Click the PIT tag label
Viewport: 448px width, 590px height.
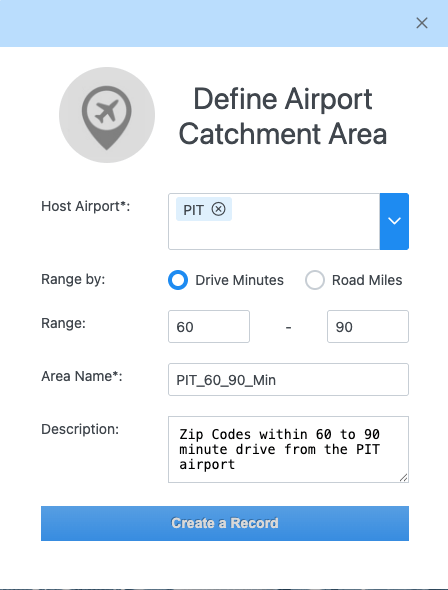tap(194, 210)
